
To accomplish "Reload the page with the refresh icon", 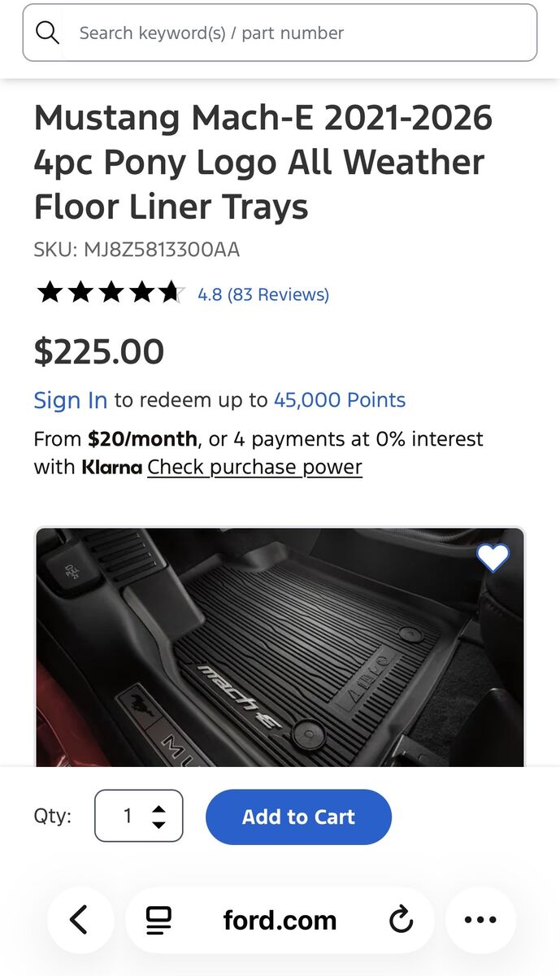I will [401, 920].
